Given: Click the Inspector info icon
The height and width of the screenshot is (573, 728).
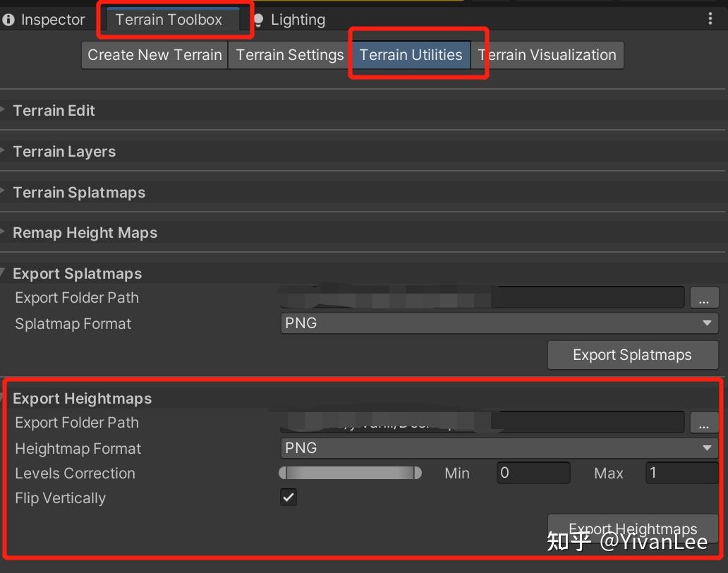Looking at the screenshot, I should 8,19.
